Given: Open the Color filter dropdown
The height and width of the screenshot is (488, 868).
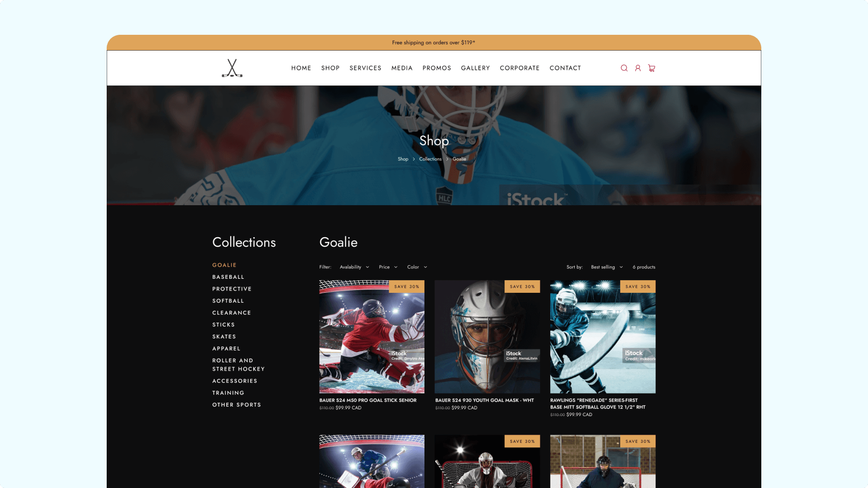Looking at the screenshot, I should [417, 267].
